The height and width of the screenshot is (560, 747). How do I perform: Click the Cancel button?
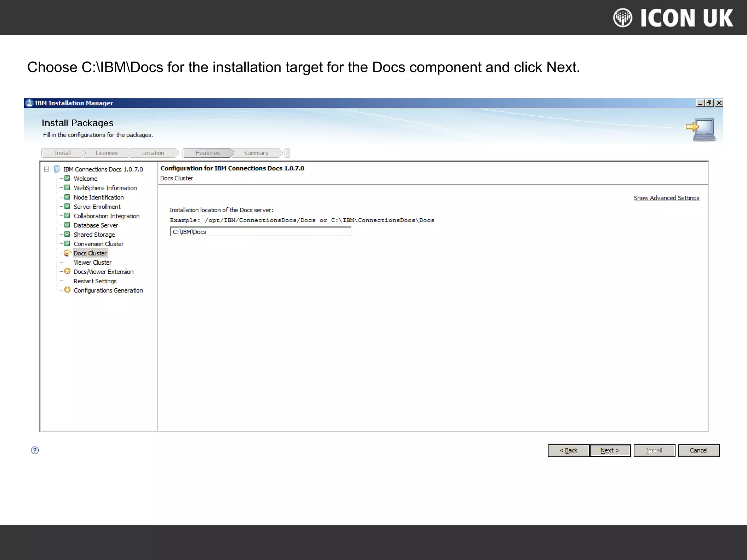click(698, 451)
